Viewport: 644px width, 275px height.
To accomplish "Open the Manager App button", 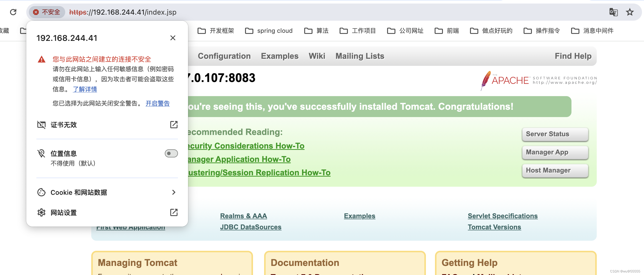I will tap(555, 152).
